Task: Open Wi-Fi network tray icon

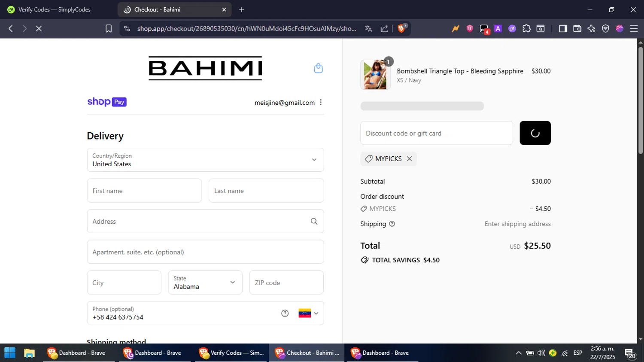Action: pos(565,353)
